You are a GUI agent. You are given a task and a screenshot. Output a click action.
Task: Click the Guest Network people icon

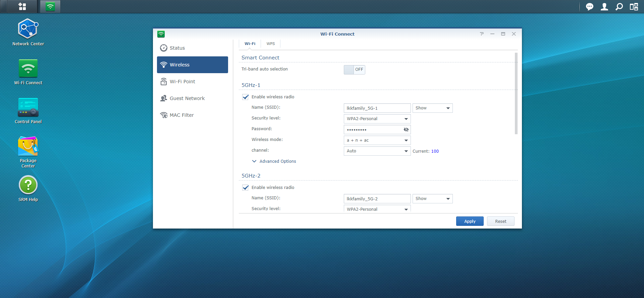[164, 98]
